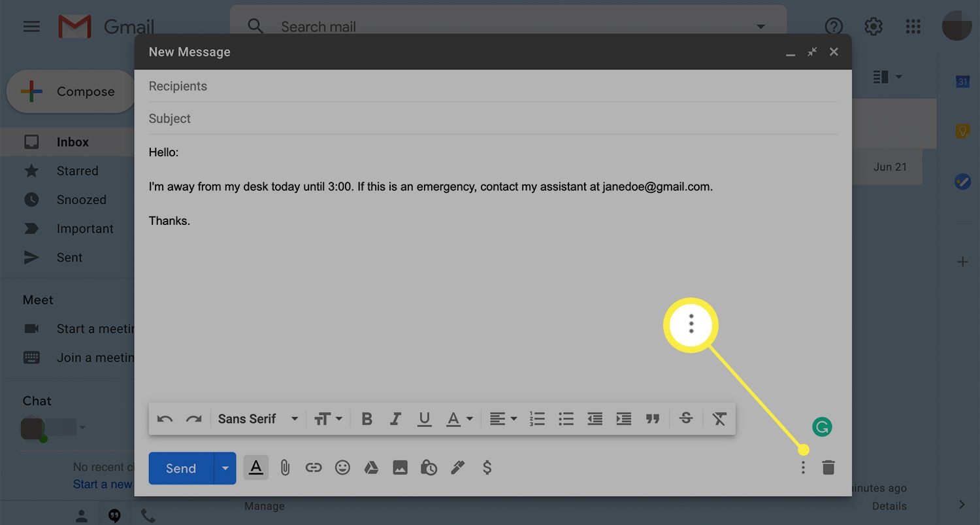Click the Indent less icon

pos(595,419)
